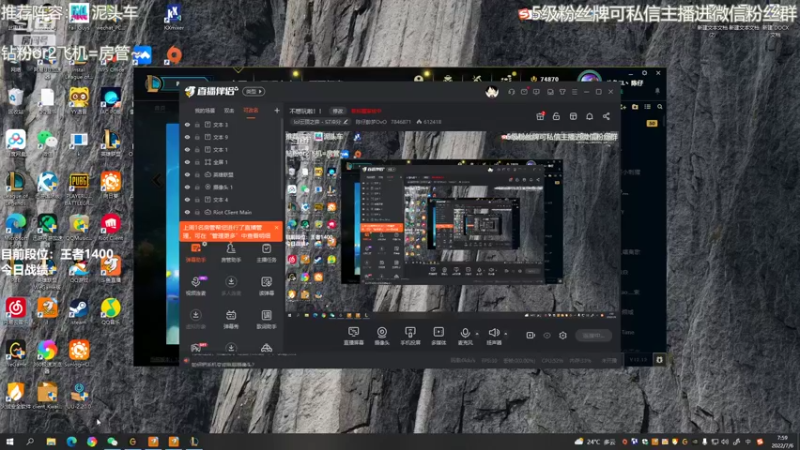The height and width of the screenshot is (450, 800).
Task: Switch to the second scene tab
Action: coord(229,111)
